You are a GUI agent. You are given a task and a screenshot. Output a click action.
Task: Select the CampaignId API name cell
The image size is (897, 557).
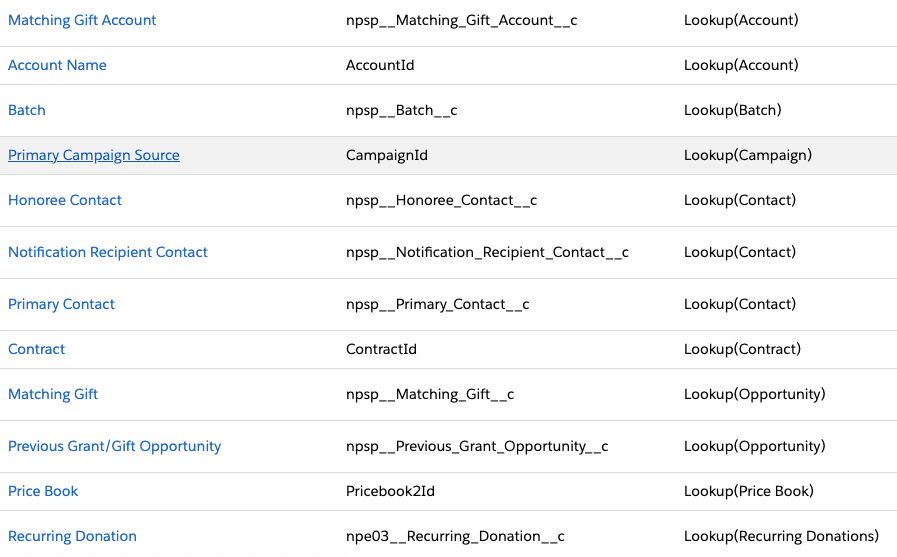387,156
